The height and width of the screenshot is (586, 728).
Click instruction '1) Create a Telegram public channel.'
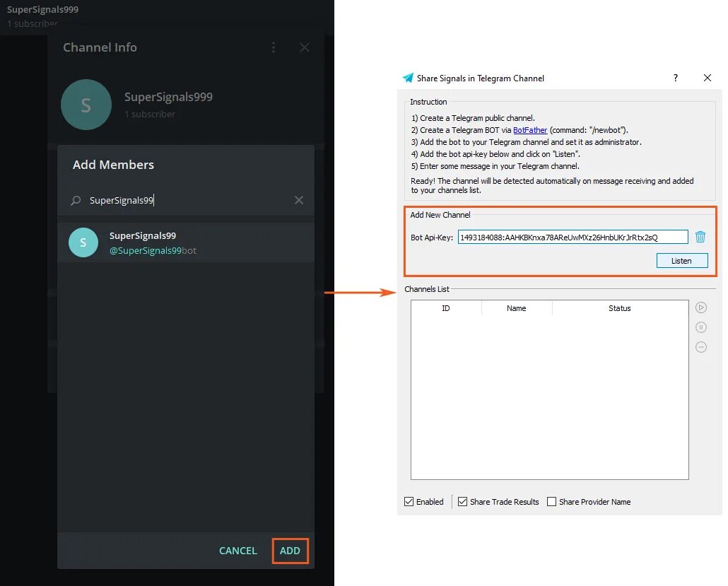(x=473, y=118)
